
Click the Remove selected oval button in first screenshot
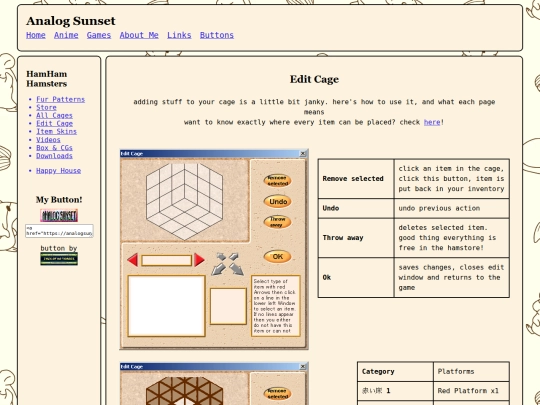coord(278,181)
